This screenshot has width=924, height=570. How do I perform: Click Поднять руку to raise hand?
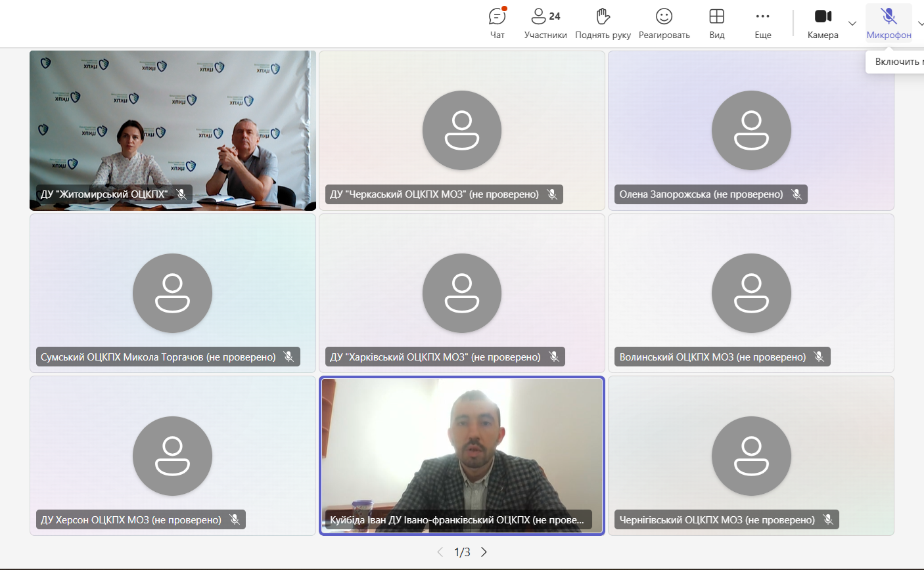603,24
